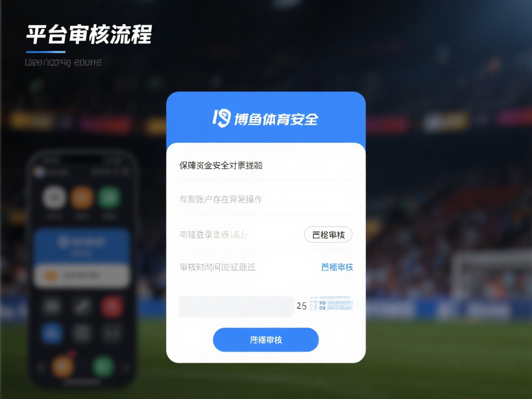Open the blue 审核 text link

pyautogui.click(x=337, y=267)
